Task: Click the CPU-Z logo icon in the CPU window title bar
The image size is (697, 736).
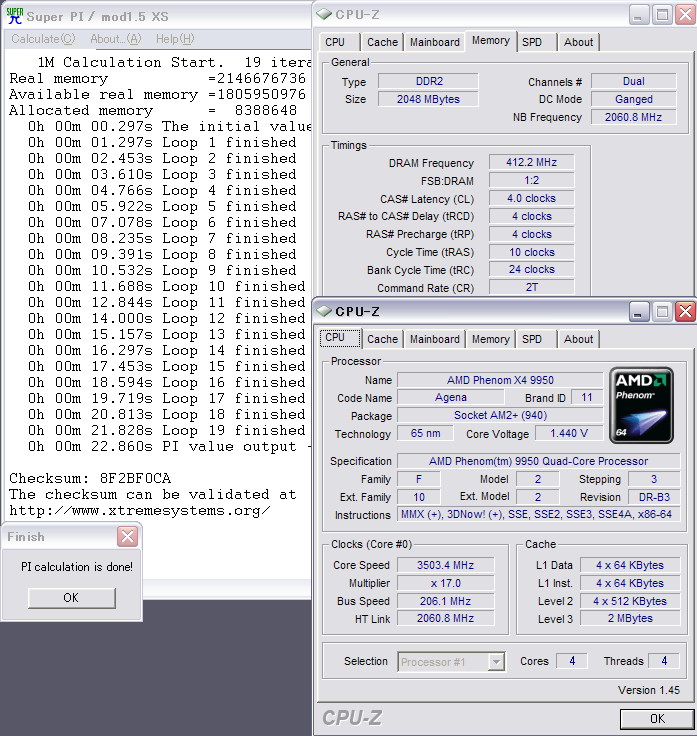Action: (x=324, y=311)
